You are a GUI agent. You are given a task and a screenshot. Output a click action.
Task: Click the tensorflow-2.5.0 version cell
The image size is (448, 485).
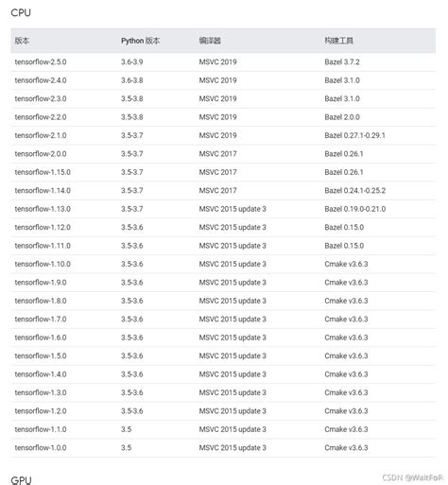tap(41, 62)
